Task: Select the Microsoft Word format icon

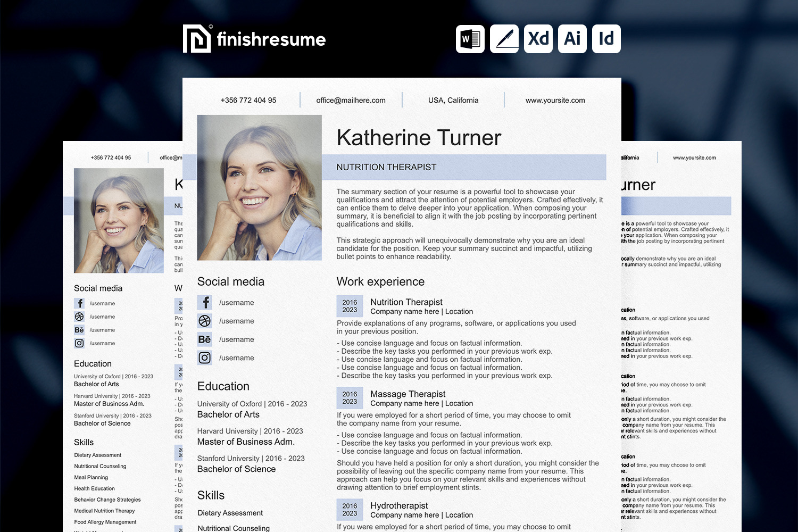Action: [x=470, y=39]
